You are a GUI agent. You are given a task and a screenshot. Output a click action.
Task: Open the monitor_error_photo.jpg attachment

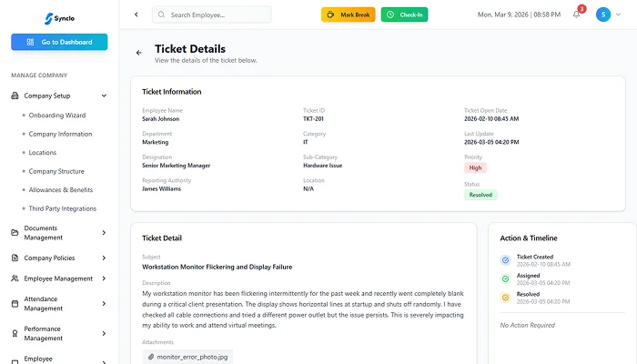pos(187,357)
